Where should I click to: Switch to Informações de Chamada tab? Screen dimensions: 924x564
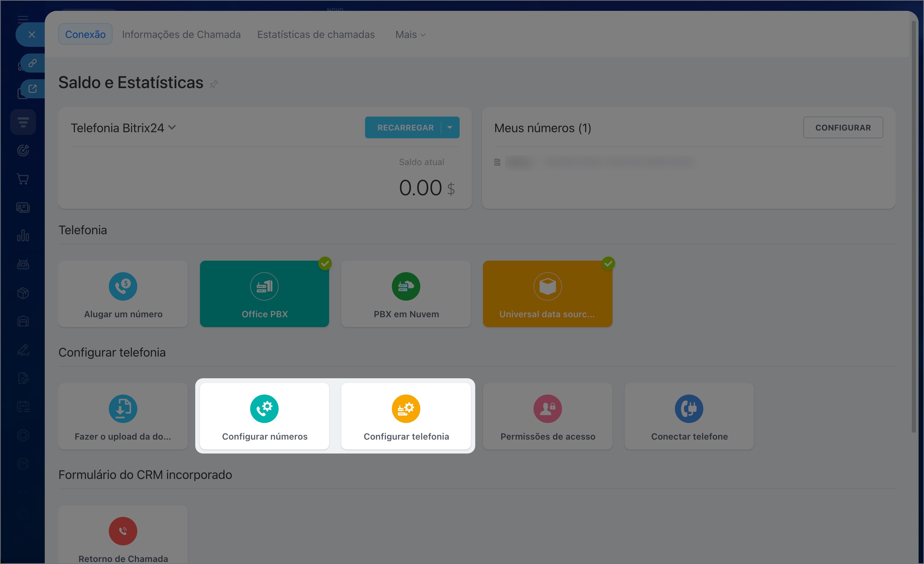point(181,35)
